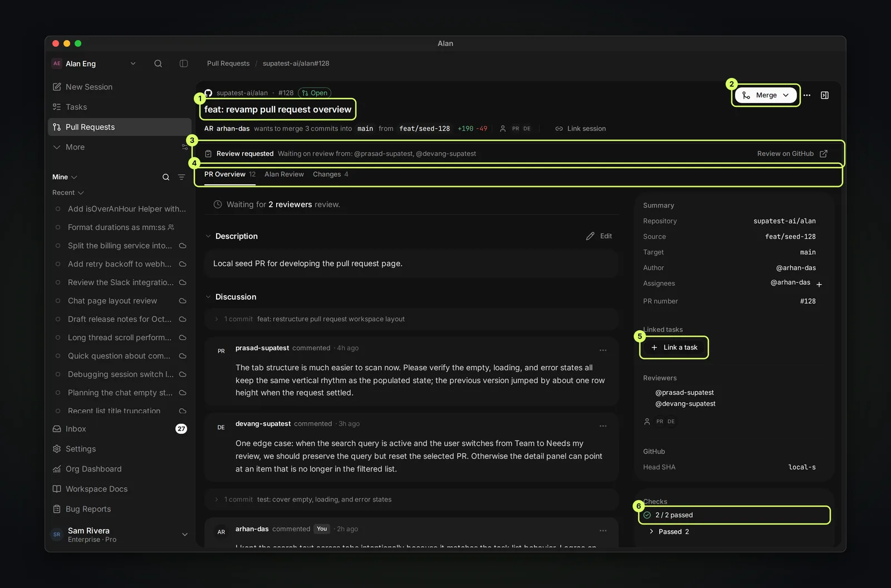Select Pull Requests in the sidebar
Viewport: 891px width, 588px height.
click(120, 127)
